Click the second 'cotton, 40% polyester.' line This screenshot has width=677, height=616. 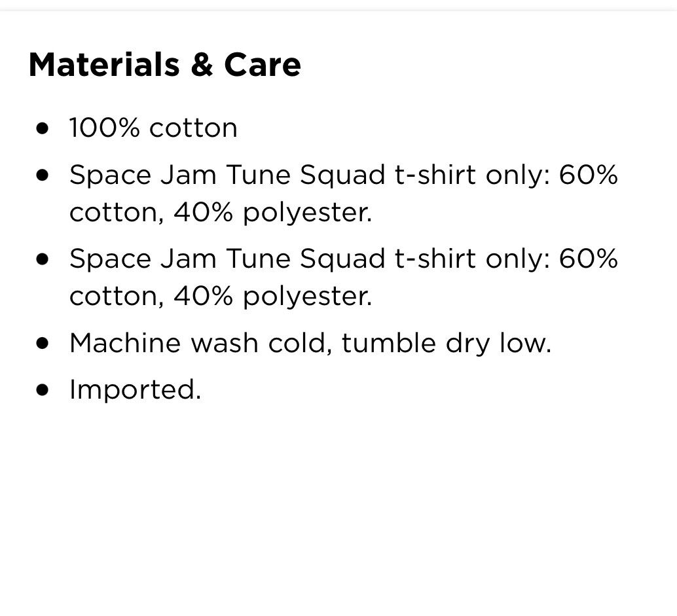click(221, 297)
